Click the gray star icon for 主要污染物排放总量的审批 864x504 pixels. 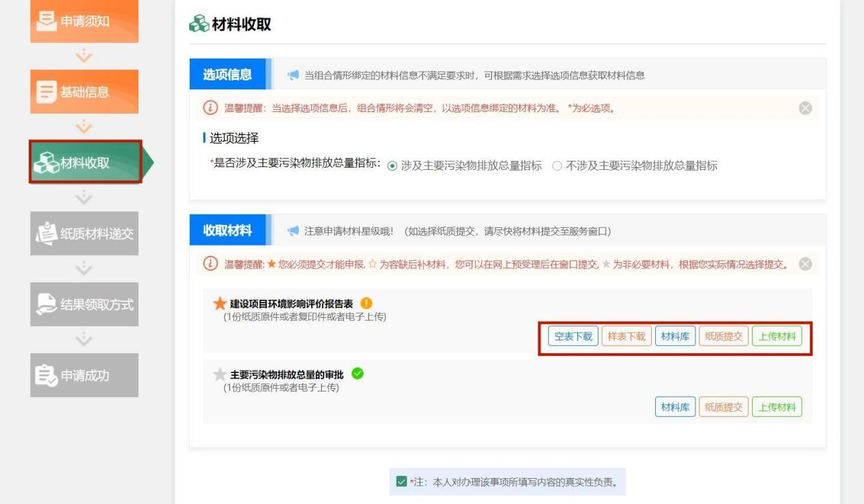click(220, 374)
